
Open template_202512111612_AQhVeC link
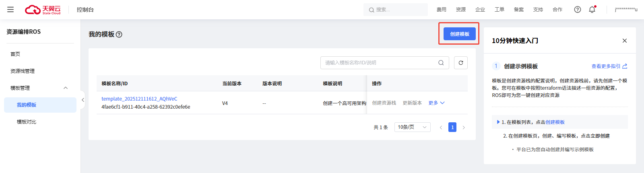pyautogui.click(x=139, y=99)
